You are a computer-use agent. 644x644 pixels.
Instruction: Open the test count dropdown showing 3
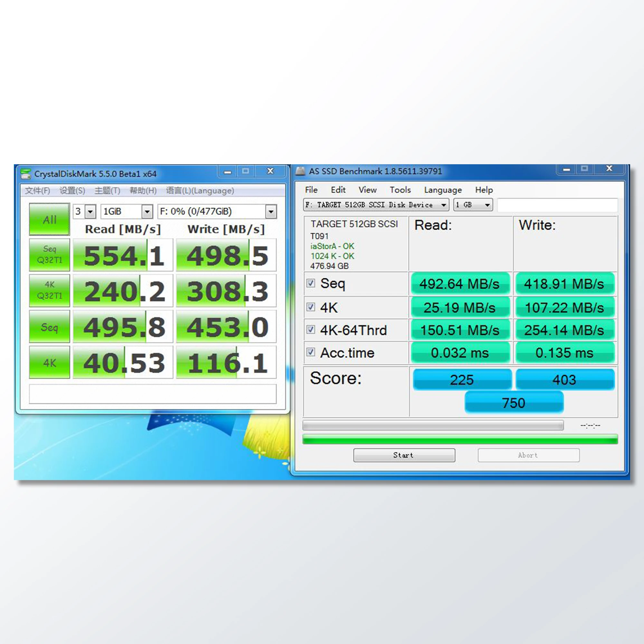(90, 212)
